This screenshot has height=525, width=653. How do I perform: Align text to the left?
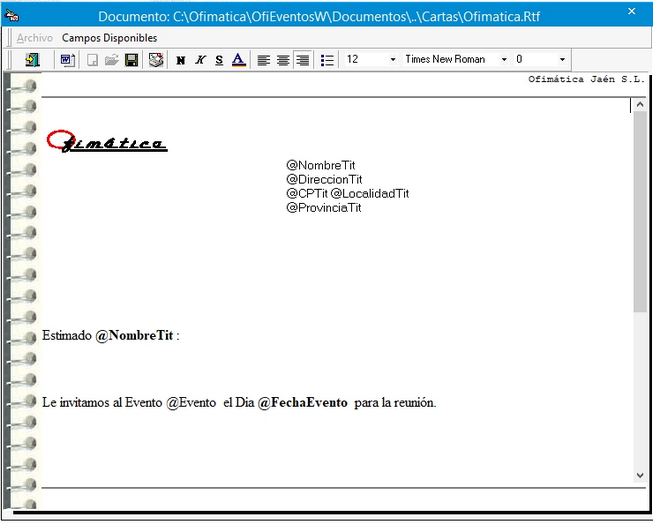point(264,60)
